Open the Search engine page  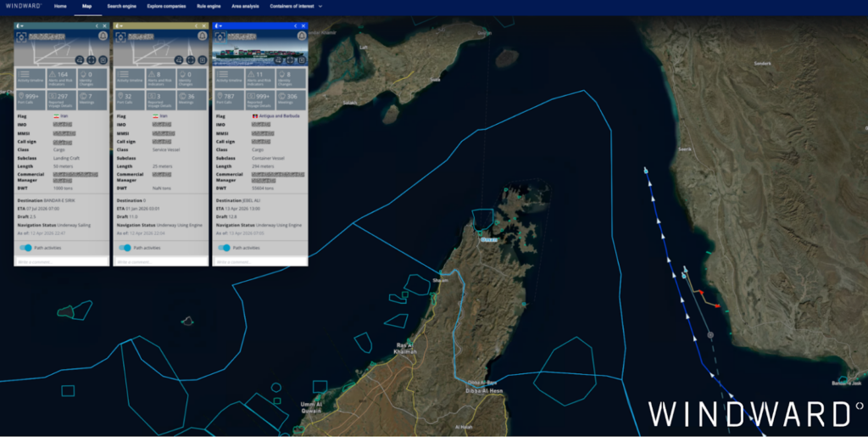tap(122, 6)
